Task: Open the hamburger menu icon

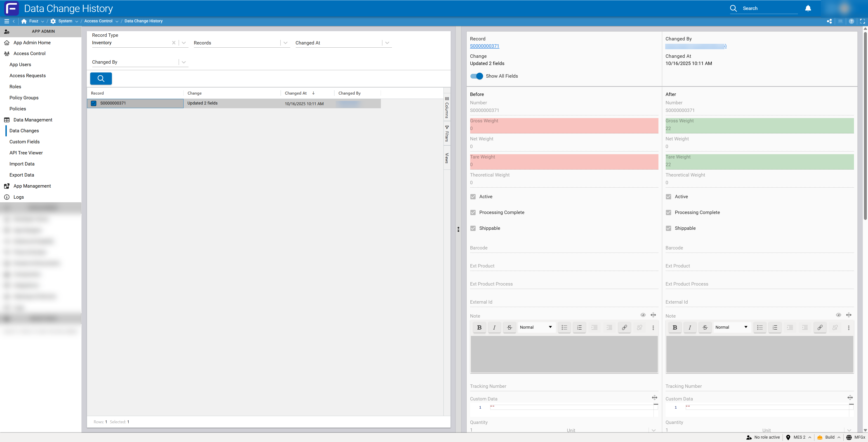Action: [x=6, y=21]
